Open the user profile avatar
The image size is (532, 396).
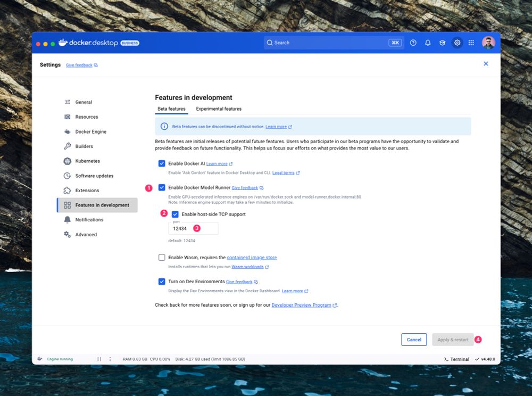tap(488, 43)
